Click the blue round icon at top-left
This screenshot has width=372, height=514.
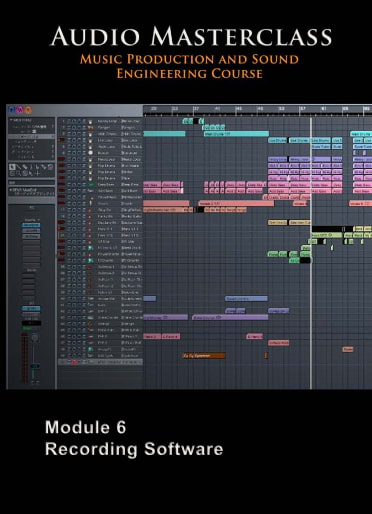click(12, 109)
